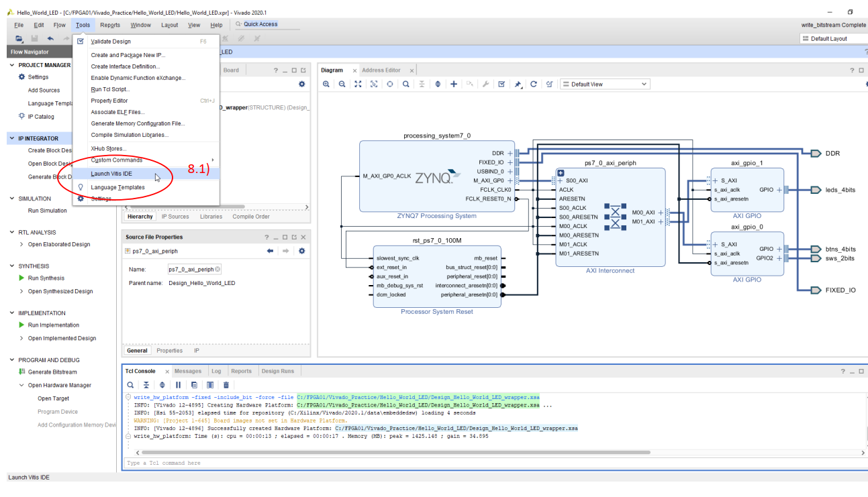Clear the Tcl Console with the trash icon

point(226,385)
